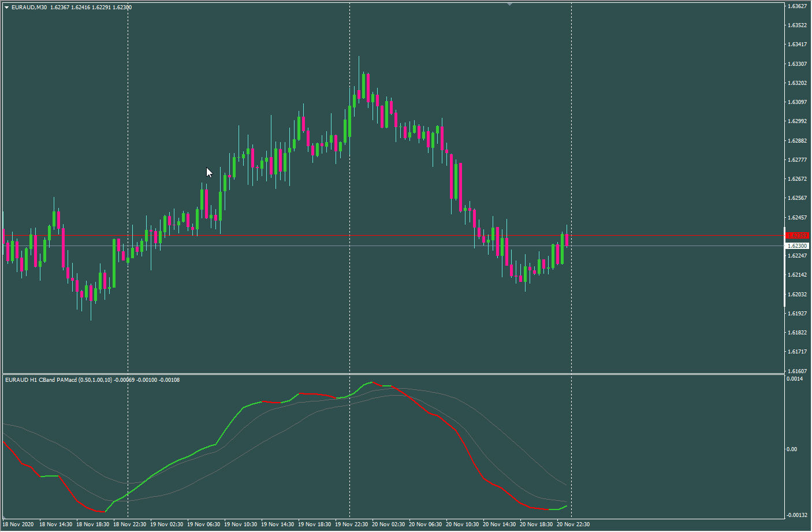
Task: Click the 1.62142 price on the scale
Action: pyautogui.click(x=798, y=275)
